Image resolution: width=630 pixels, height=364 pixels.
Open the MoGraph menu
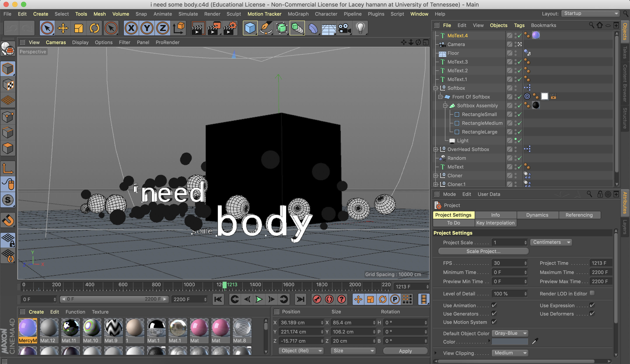[x=298, y=14]
